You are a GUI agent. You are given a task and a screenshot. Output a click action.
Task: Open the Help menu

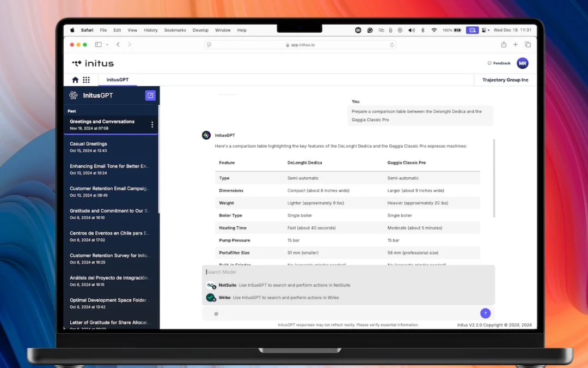click(242, 30)
